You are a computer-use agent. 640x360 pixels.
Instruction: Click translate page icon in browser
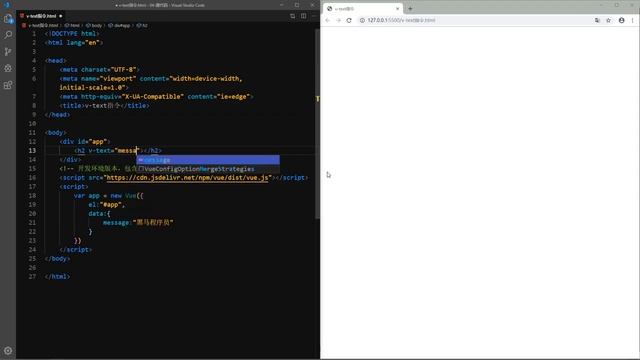click(597, 20)
